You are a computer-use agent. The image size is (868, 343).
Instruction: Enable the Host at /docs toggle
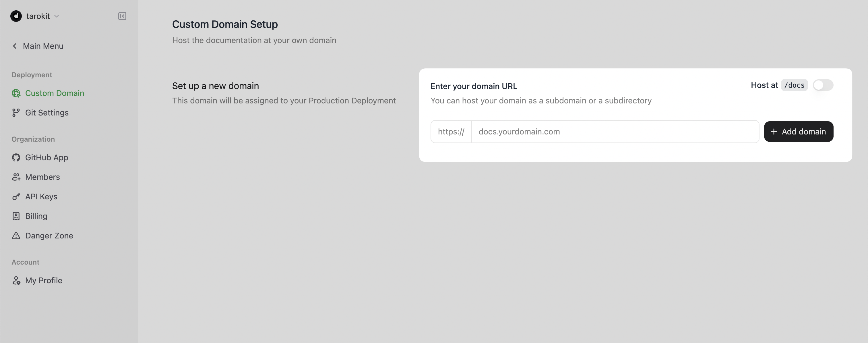click(x=823, y=85)
